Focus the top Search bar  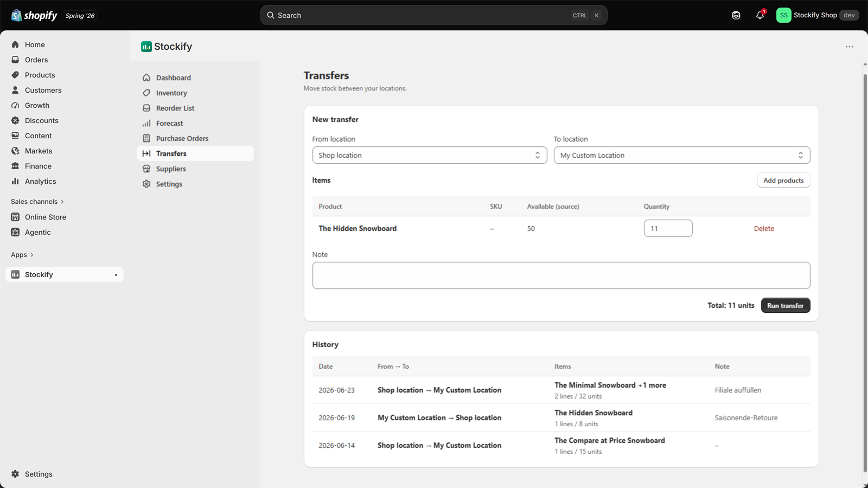tap(434, 15)
